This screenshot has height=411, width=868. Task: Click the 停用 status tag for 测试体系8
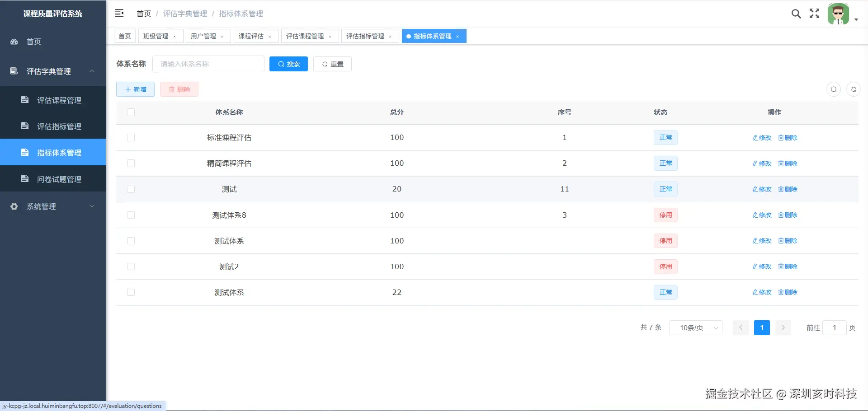coord(665,215)
